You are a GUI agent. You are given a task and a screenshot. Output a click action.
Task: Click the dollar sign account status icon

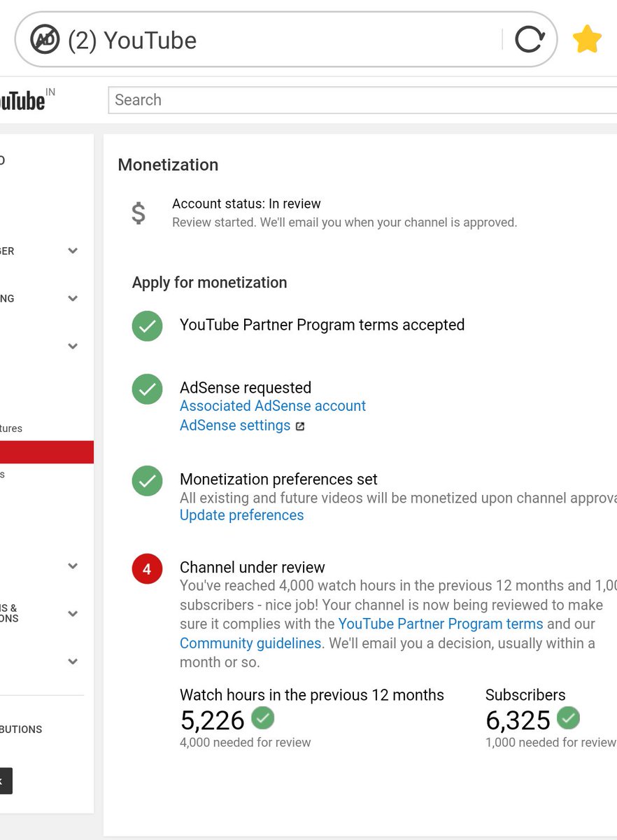pyautogui.click(x=139, y=213)
